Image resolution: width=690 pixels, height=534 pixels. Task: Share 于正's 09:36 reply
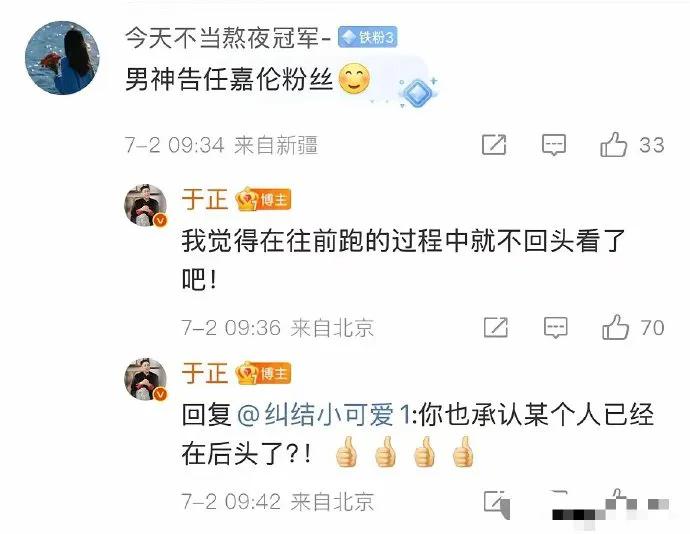(495, 328)
